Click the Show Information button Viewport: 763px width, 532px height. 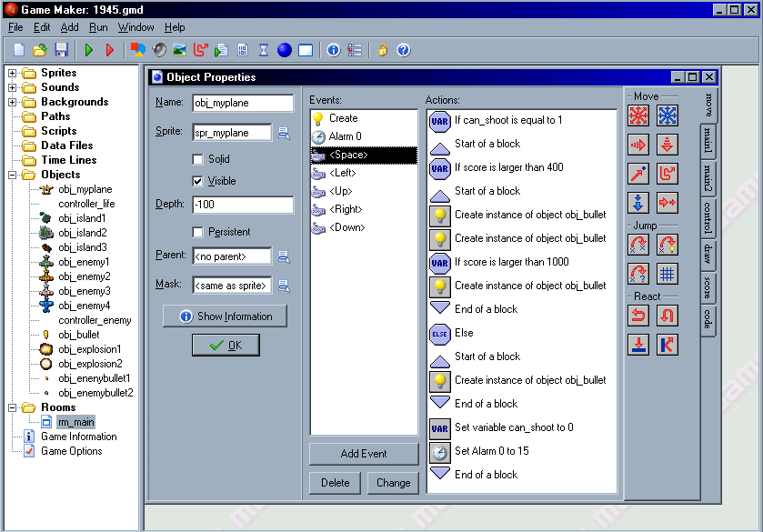pyautogui.click(x=226, y=316)
